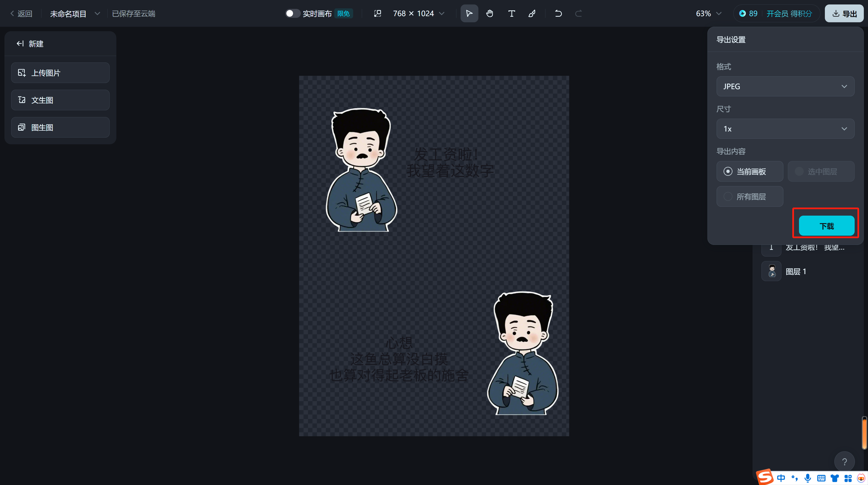
Task: Click the undo arrow icon
Action: [558, 13]
